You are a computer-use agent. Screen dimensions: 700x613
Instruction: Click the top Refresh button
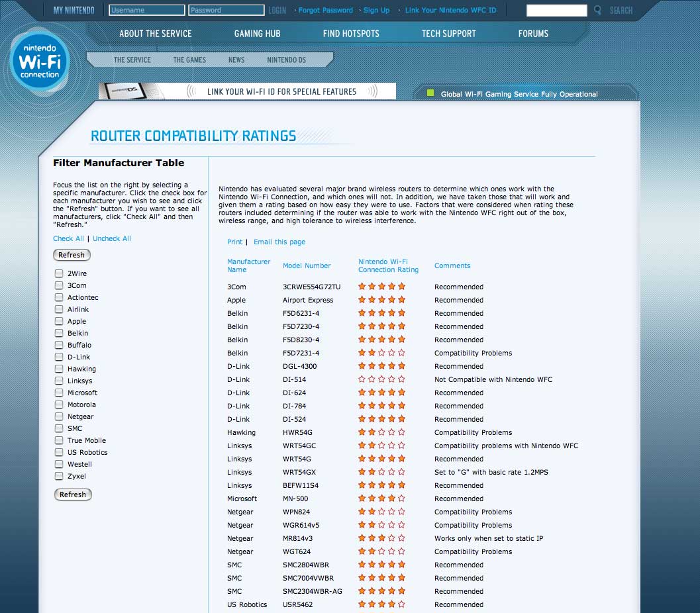click(72, 255)
